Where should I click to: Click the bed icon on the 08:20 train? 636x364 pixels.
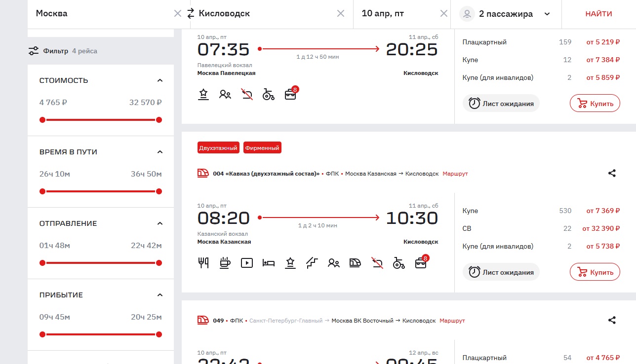pyautogui.click(x=268, y=263)
